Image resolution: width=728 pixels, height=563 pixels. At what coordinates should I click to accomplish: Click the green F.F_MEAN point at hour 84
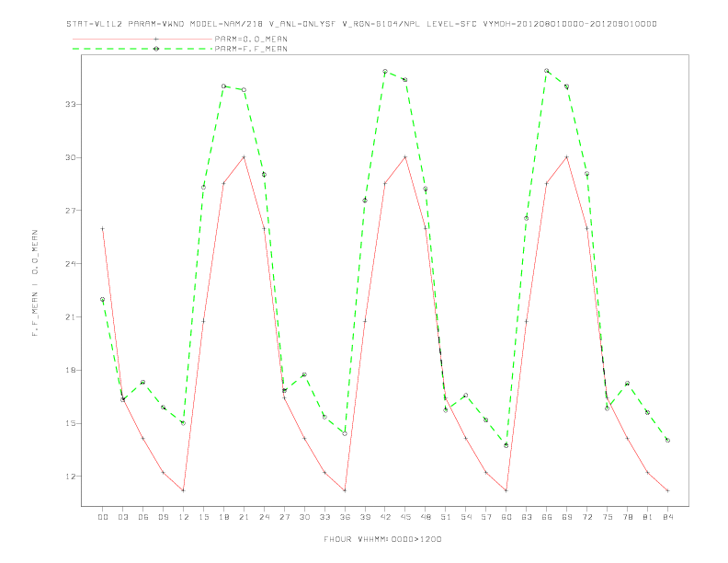click(667, 440)
